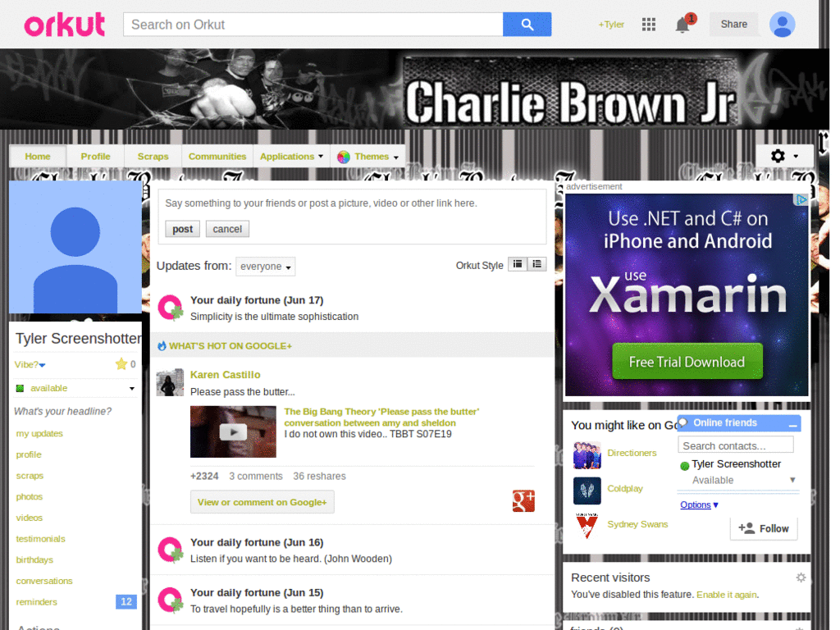This screenshot has width=840, height=630.
Task: Focus the Search contacts field
Action: pyautogui.click(x=736, y=445)
